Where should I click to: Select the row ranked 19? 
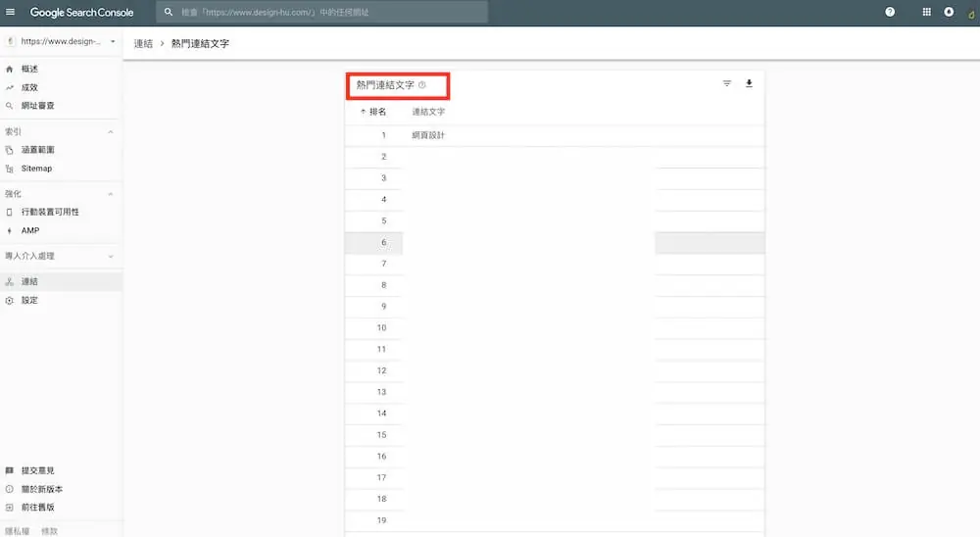tap(555, 520)
